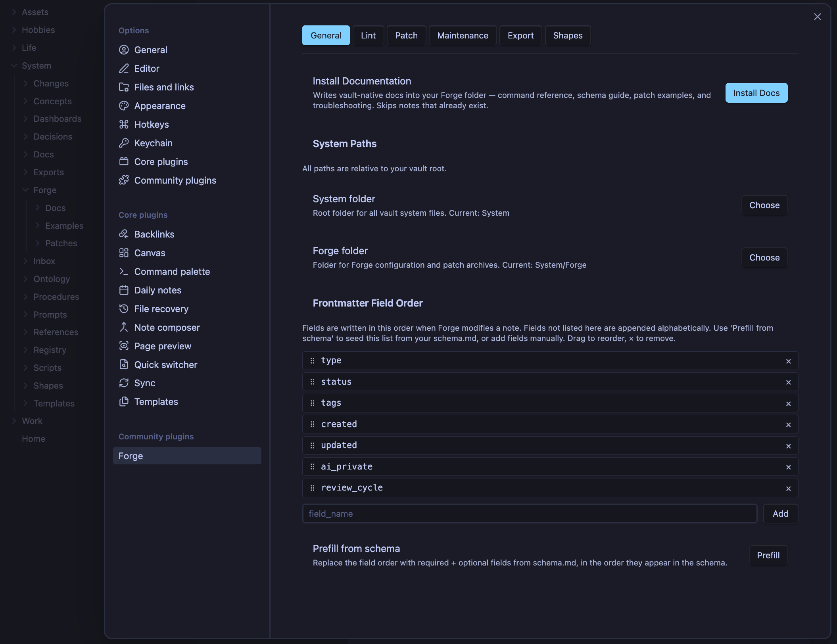
Task: Click the File recovery clock icon
Action: pyautogui.click(x=124, y=309)
